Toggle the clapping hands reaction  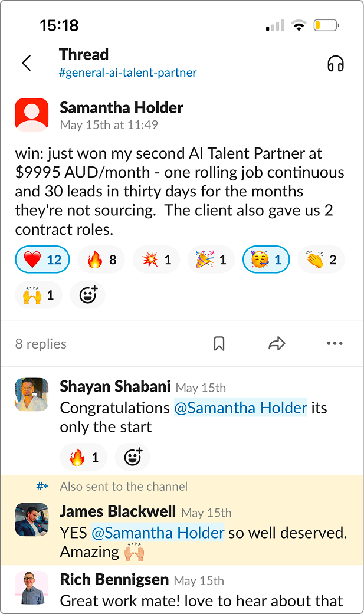pos(321,260)
